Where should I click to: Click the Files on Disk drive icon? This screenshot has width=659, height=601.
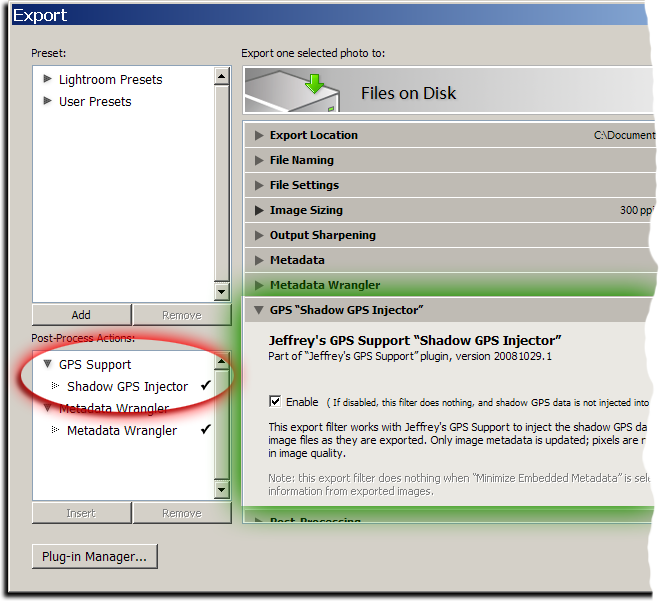click(293, 91)
